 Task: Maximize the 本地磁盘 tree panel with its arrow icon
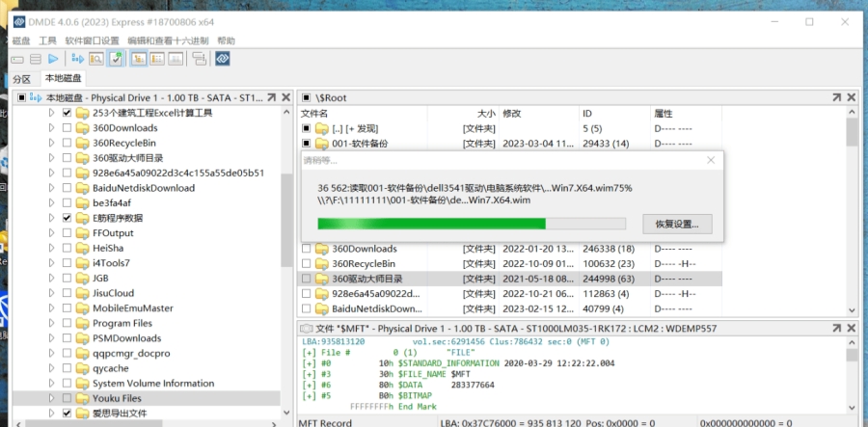point(271,97)
